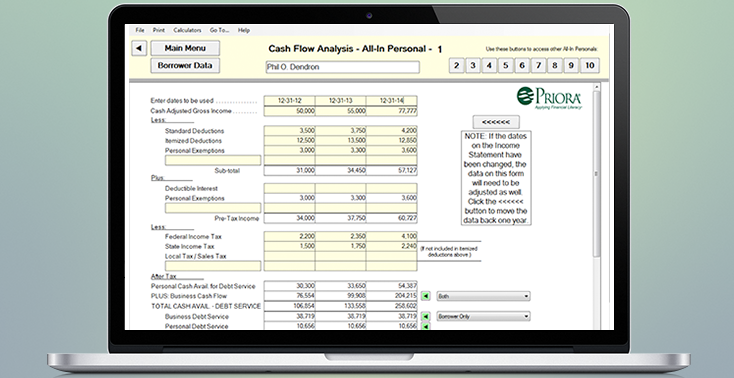The height and width of the screenshot is (378, 734).
Task: Click Business Debt Service value 38,719 first column
Action: pos(289,317)
